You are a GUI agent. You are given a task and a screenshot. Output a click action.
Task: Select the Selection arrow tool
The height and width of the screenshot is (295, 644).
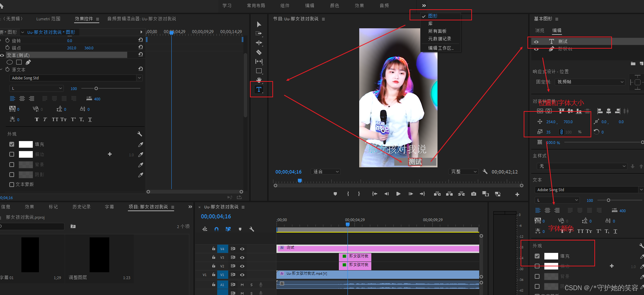259,24
